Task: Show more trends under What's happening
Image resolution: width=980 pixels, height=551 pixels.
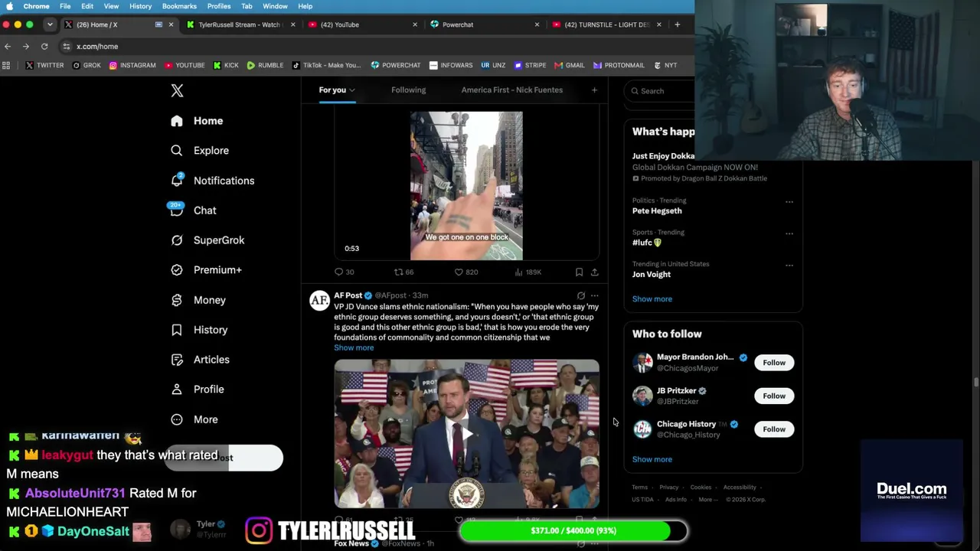Action: 652,299
